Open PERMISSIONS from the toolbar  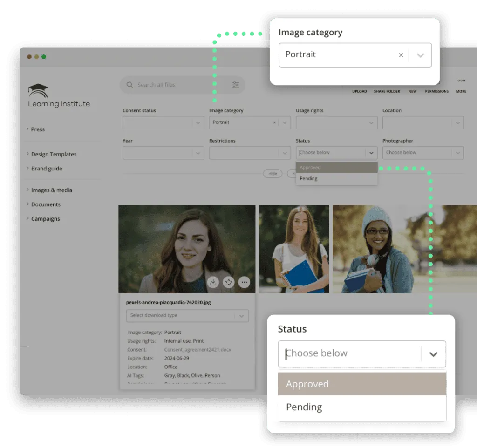[x=436, y=91]
